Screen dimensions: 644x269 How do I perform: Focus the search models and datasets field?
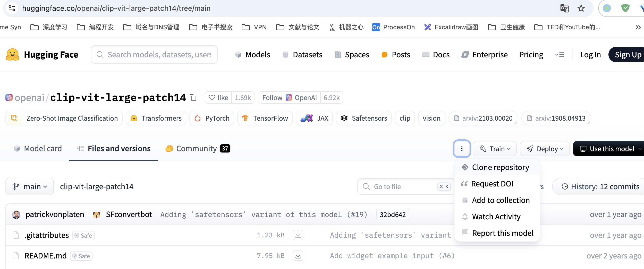click(154, 55)
